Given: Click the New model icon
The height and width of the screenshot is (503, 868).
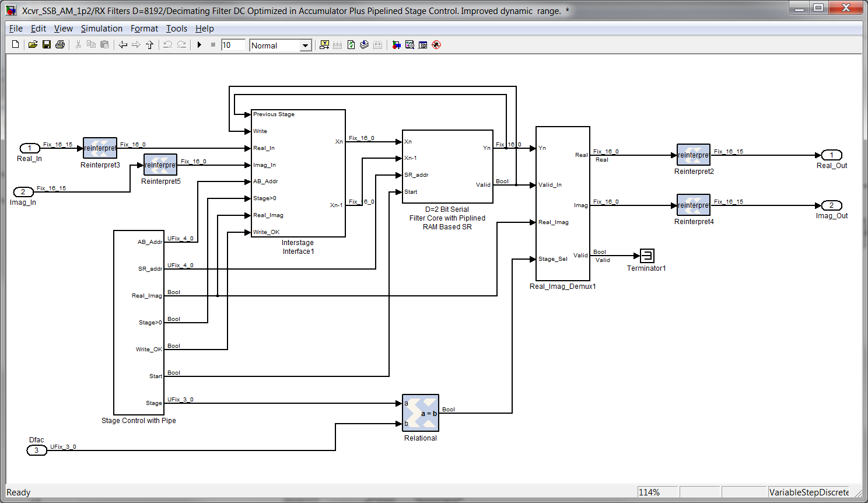Looking at the screenshot, I should (16, 45).
